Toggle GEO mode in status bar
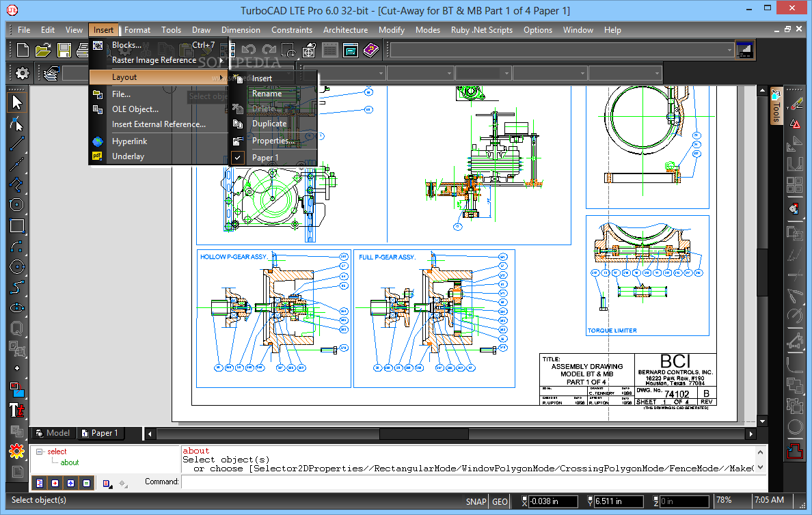Viewport: 812px width, 515px height. (x=500, y=501)
